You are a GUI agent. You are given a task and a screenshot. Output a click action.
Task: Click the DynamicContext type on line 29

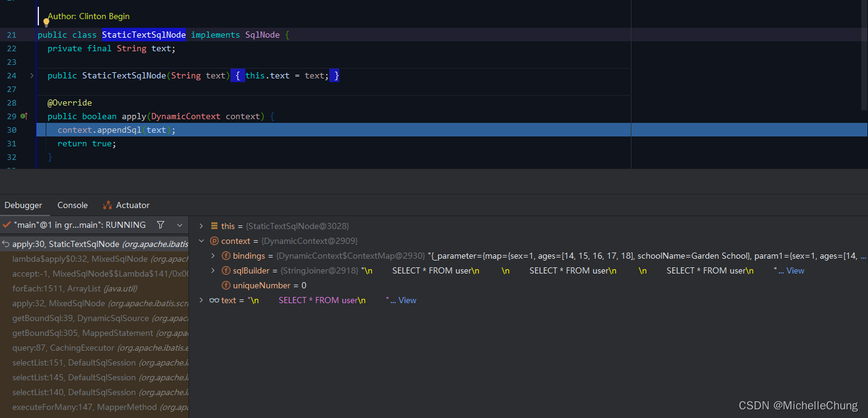point(186,116)
